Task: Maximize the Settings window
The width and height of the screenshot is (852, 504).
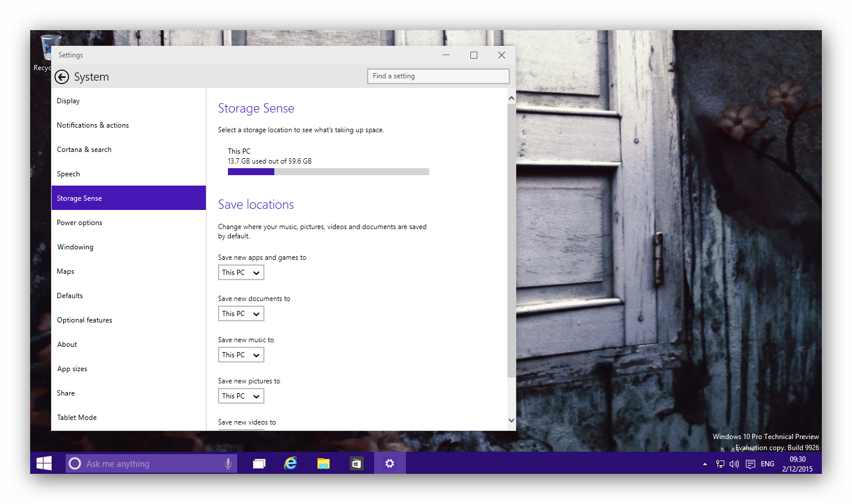Action: pos(474,55)
